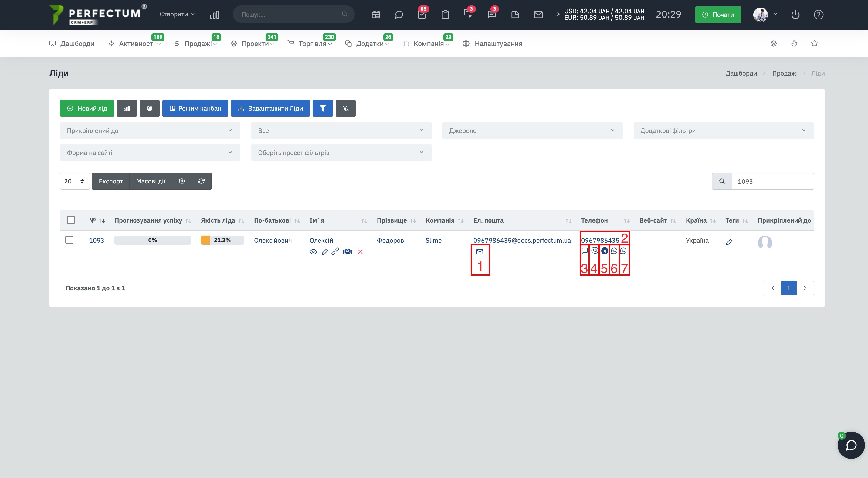The height and width of the screenshot is (478, 868).
Task: Toggle the select-all checkbox in table header
Action: 71,220
